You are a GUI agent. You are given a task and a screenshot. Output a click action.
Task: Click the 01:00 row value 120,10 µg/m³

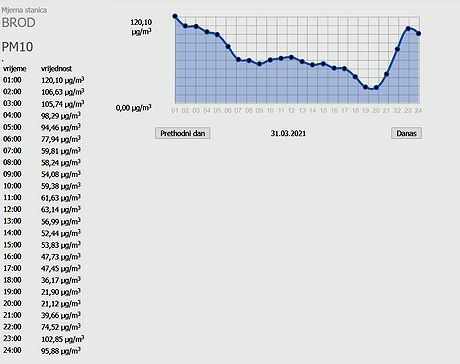63,80
